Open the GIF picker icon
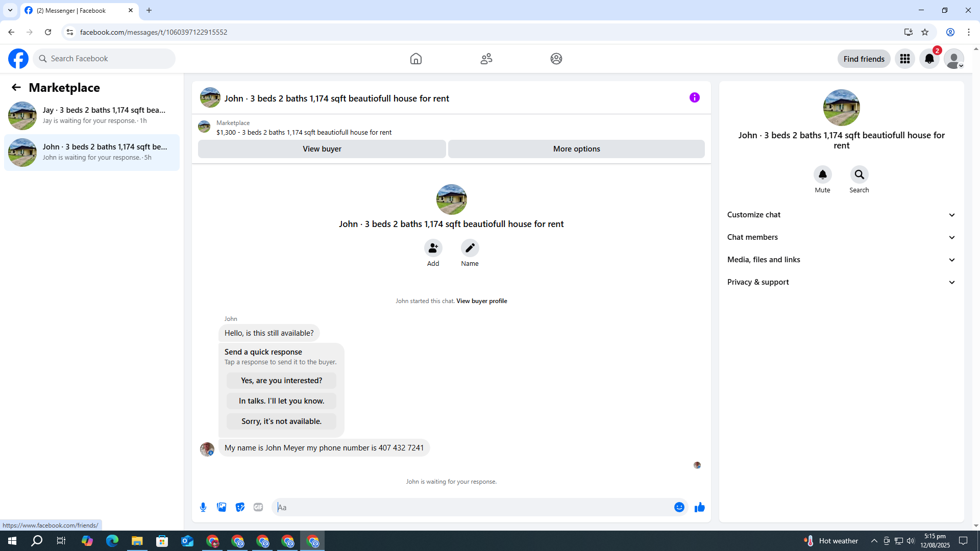 pos(258,507)
